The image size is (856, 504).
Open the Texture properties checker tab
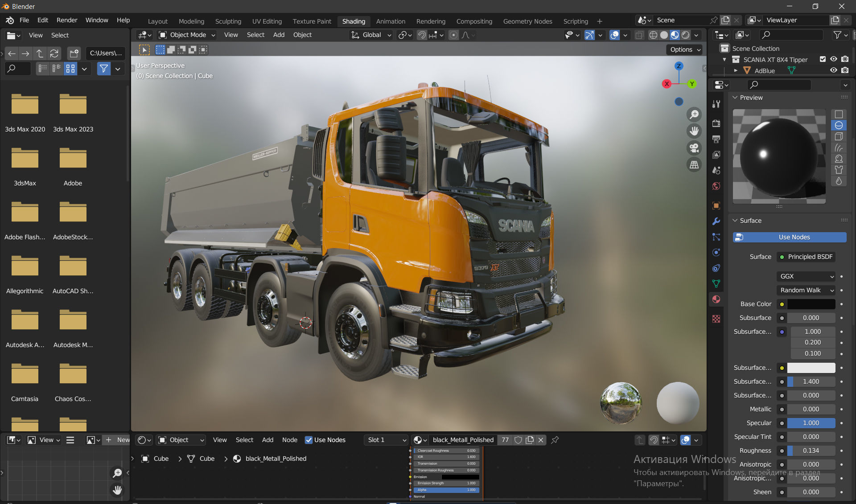pyautogui.click(x=716, y=319)
